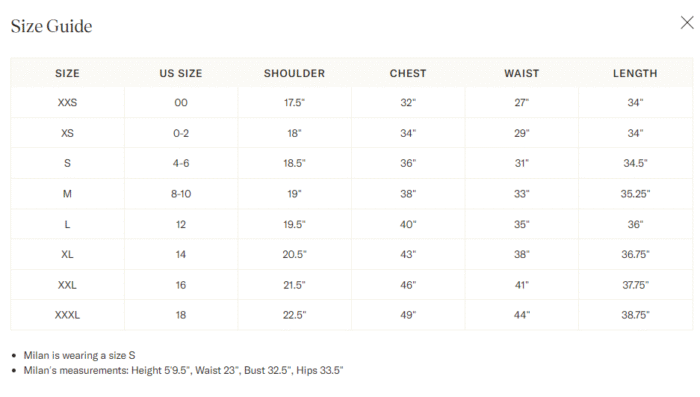
Task: Click the US SIZE column header
Action: pos(181,73)
